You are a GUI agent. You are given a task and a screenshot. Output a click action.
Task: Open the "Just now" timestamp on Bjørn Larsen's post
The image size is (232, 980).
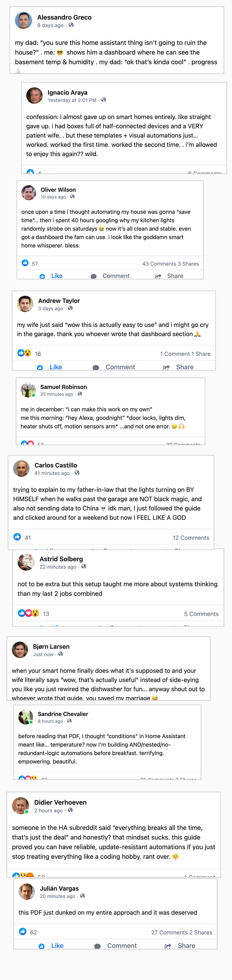coord(43,654)
